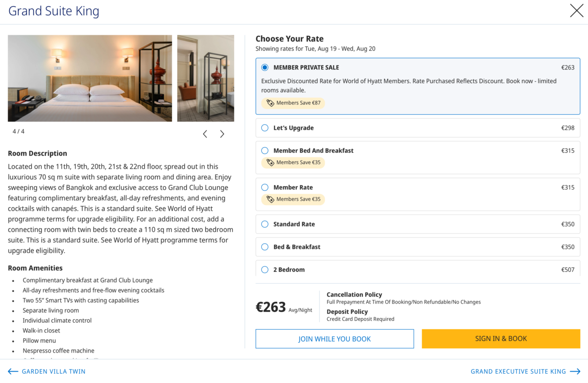Show the previous room photo
This screenshot has height=383, width=588.
coord(205,134)
